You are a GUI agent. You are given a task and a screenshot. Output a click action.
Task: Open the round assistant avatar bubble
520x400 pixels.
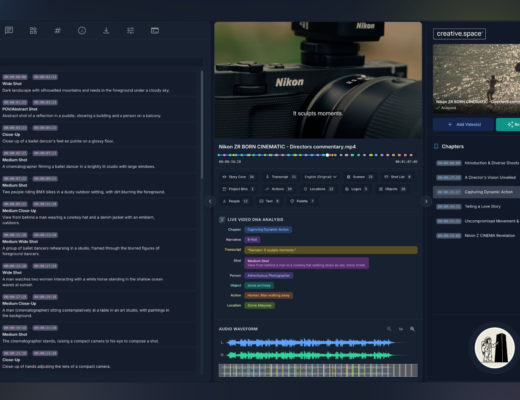(x=495, y=348)
